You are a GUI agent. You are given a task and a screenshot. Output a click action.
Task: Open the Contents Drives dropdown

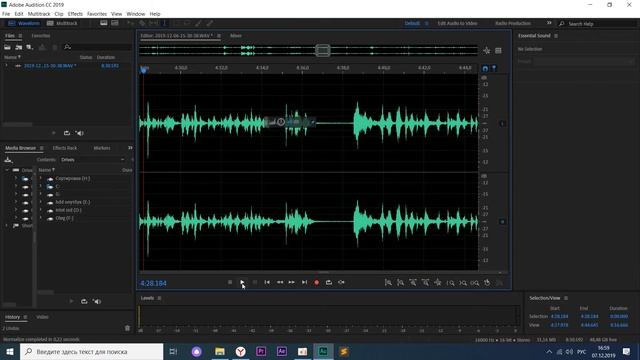92,160
